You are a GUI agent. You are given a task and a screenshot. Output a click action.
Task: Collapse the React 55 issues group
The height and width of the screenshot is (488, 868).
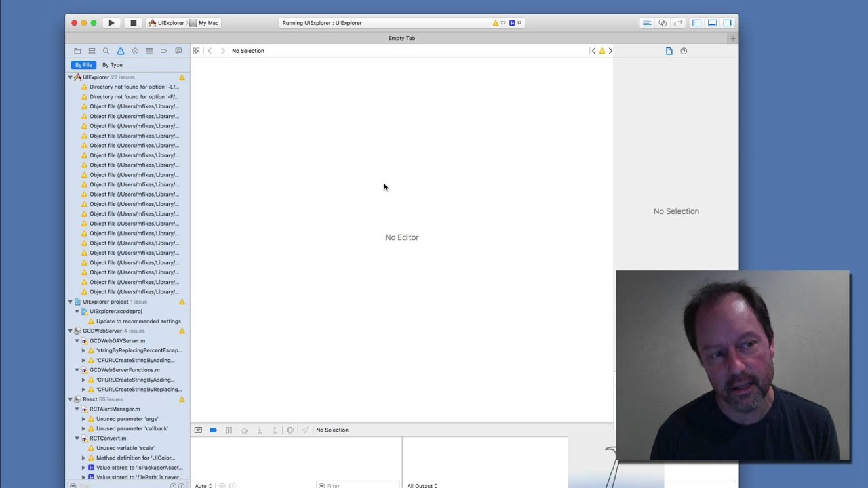[70, 400]
